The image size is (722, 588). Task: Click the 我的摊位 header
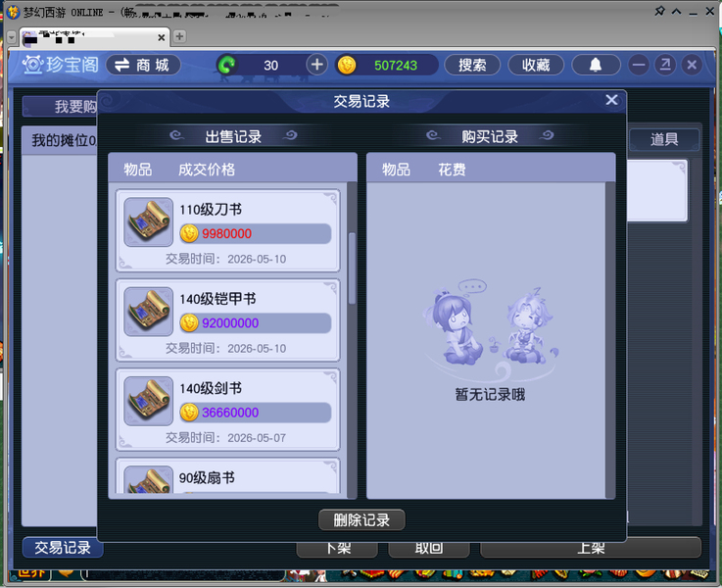pyautogui.click(x=60, y=140)
